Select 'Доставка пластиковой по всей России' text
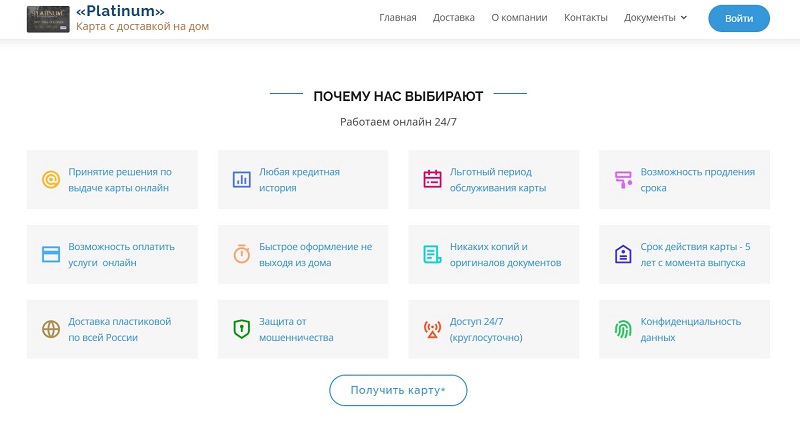Screen dimensions: 800x427 pos(120,329)
